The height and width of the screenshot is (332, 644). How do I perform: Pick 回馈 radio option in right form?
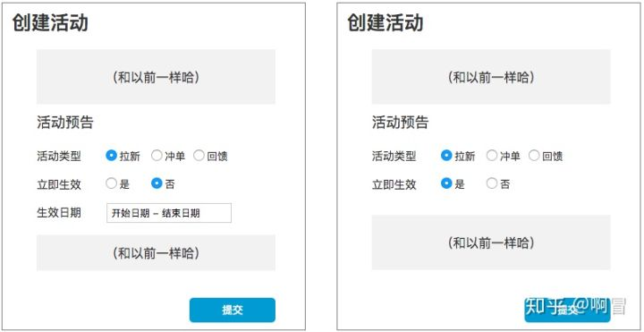coord(534,156)
